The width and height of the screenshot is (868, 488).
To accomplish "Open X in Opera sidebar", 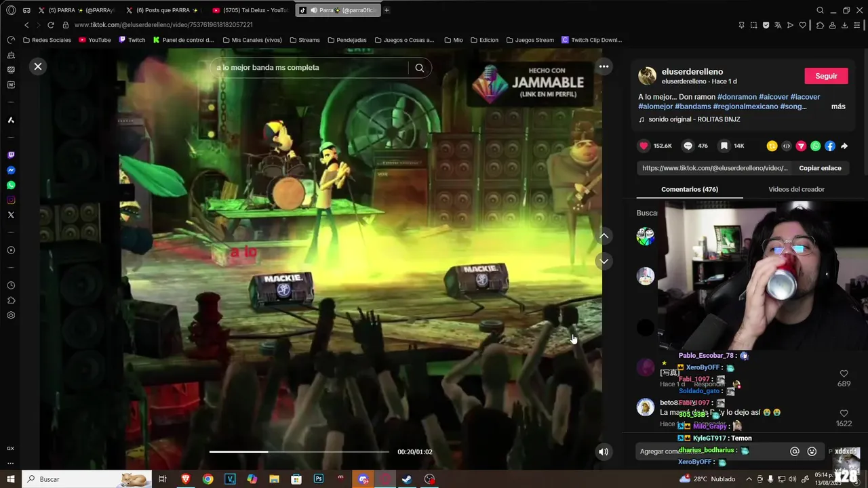I will point(11,215).
